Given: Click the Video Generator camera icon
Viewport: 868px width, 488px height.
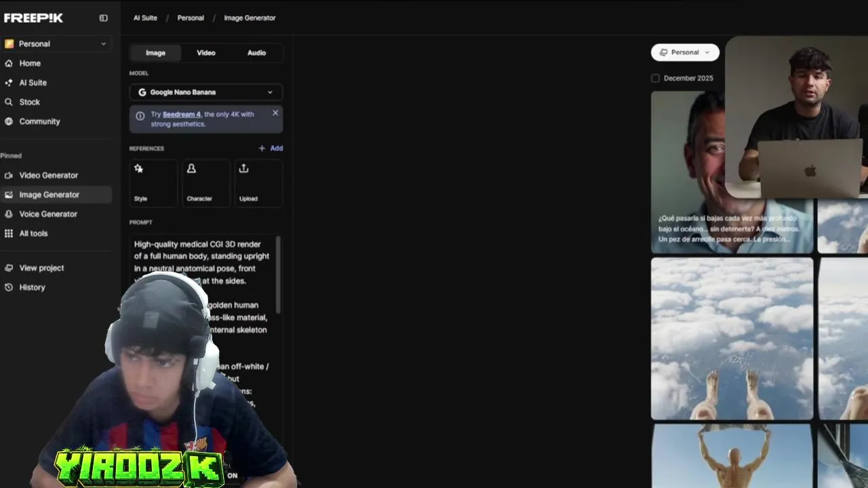Looking at the screenshot, I should click(9, 175).
